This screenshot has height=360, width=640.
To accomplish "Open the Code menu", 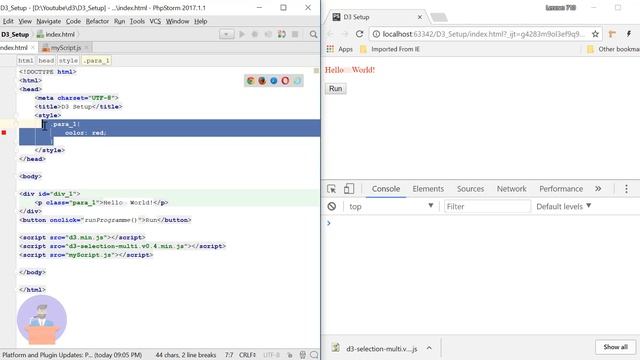I will click(73, 21).
